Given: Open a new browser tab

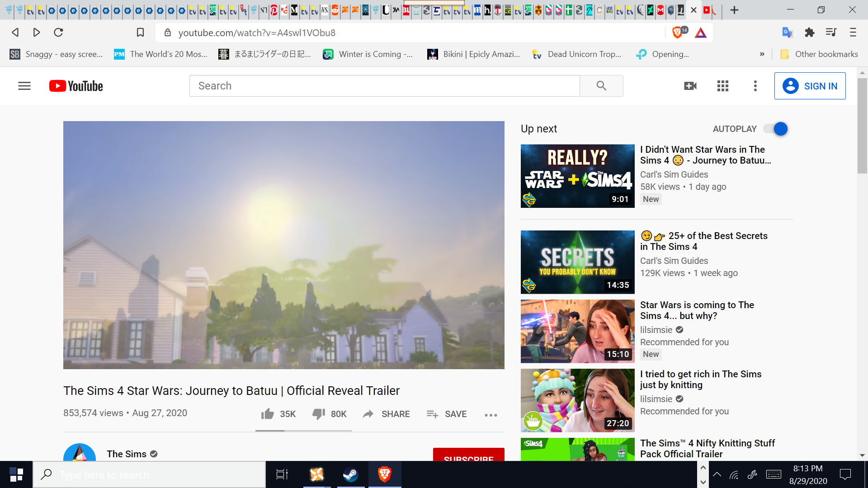Looking at the screenshot, I should [734, 10].
